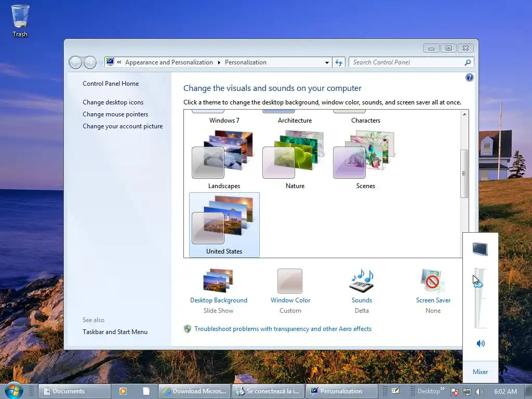Go to Appearance and Personalization breadcrumb
532x399 pixels.
point(169,62)
